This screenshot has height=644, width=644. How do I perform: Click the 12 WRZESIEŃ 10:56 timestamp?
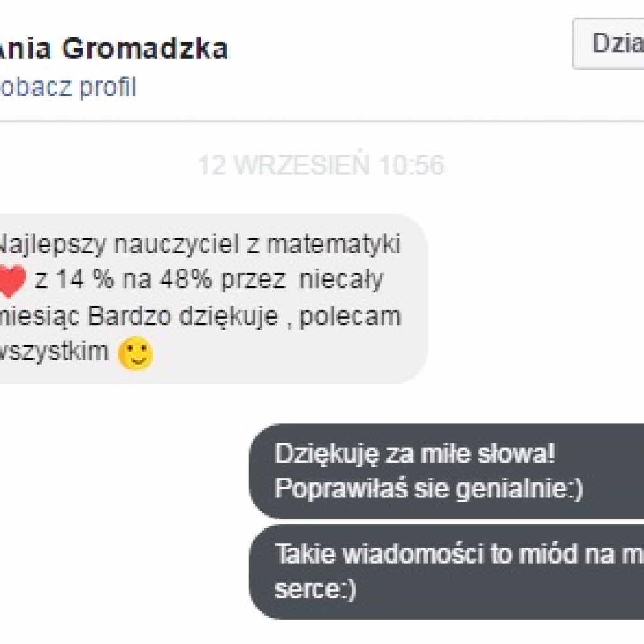pyautogui.click(x=321, y=165)
